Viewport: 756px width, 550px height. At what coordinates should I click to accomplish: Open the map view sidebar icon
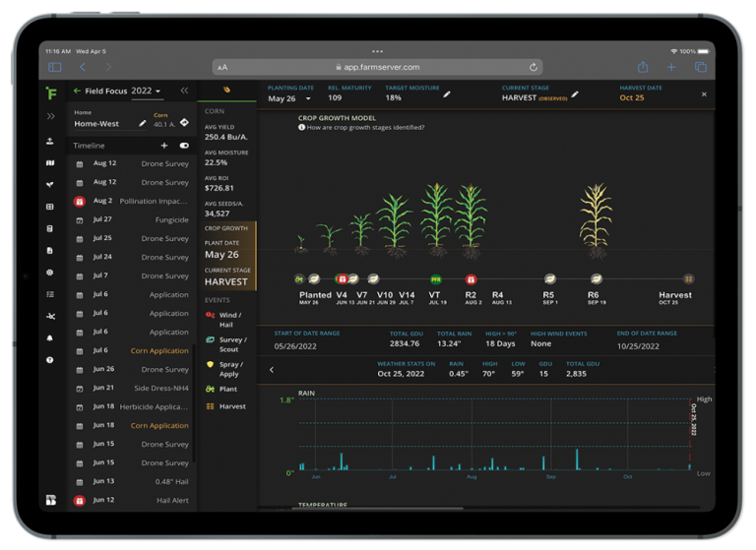point(50,162)
